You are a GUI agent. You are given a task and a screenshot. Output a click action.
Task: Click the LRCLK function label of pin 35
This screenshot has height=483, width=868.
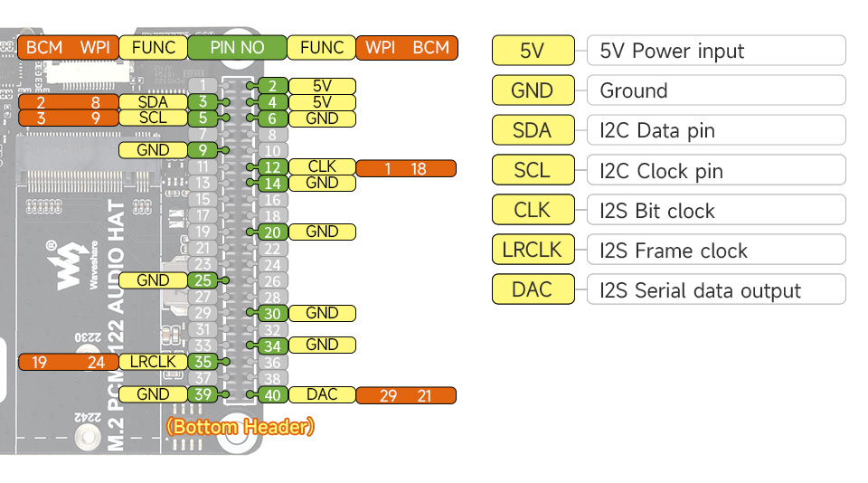point(154,362)
